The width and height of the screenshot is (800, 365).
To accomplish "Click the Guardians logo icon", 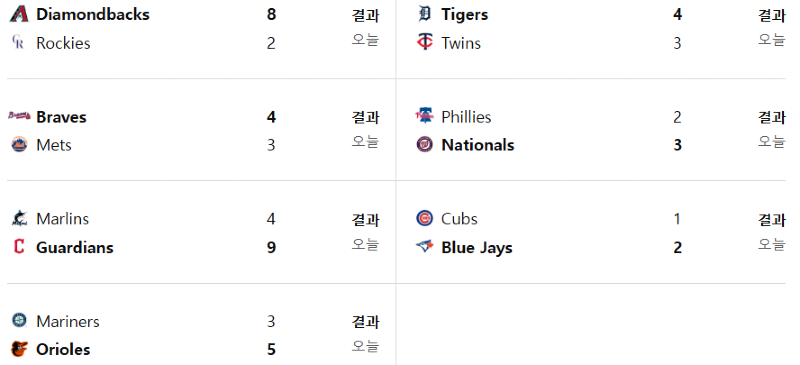I will pos(19,247).
